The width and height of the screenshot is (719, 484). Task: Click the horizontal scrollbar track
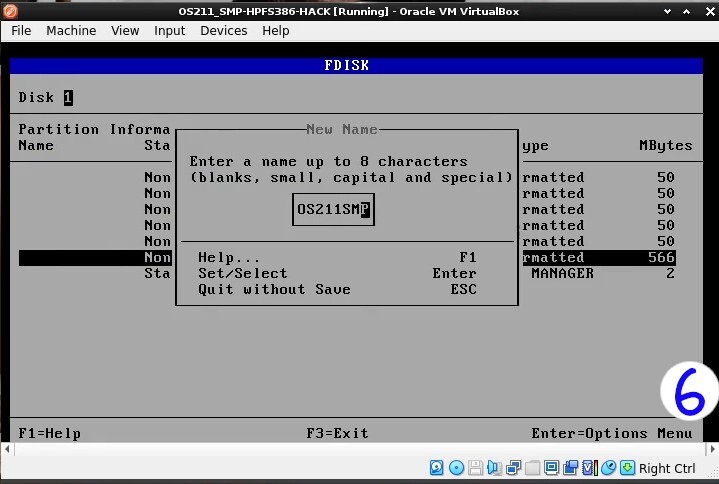point(360,449)
